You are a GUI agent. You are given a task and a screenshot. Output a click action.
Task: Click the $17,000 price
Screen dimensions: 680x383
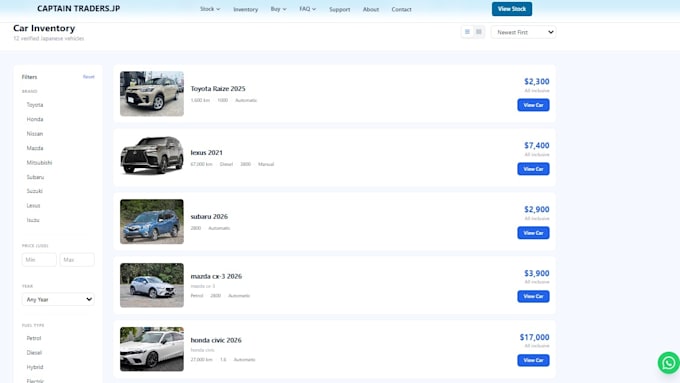point(534,337)
